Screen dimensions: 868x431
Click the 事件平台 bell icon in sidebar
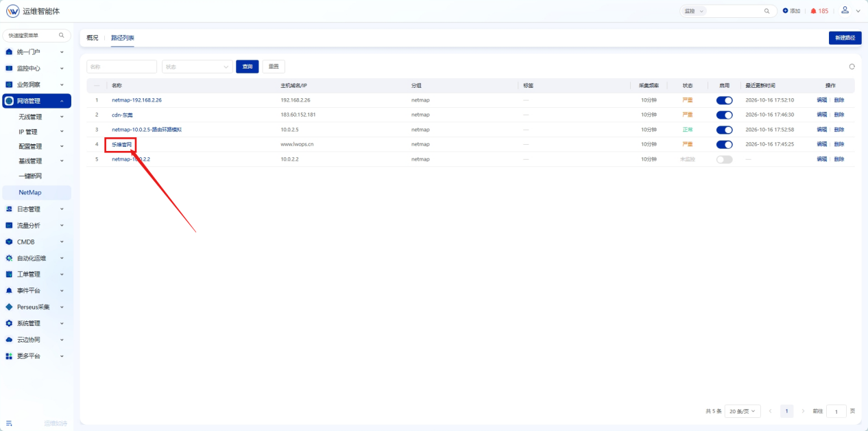pos(9,290)
